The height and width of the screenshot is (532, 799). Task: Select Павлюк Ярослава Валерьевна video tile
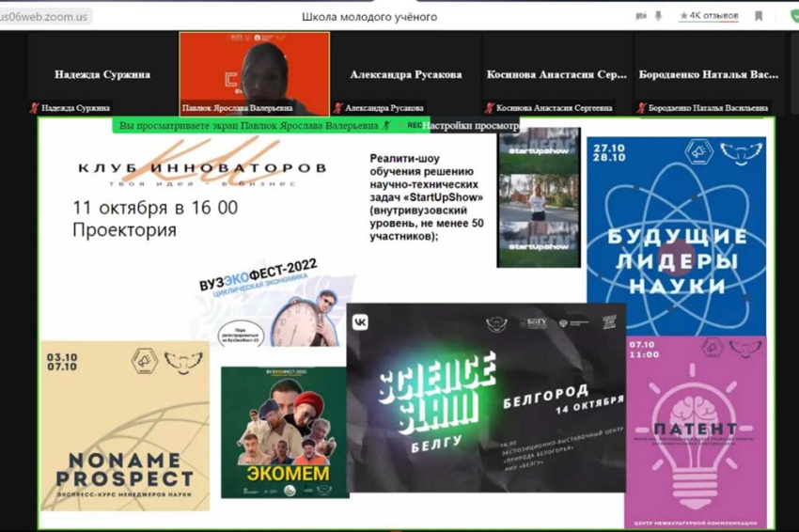tap(254, 70)
